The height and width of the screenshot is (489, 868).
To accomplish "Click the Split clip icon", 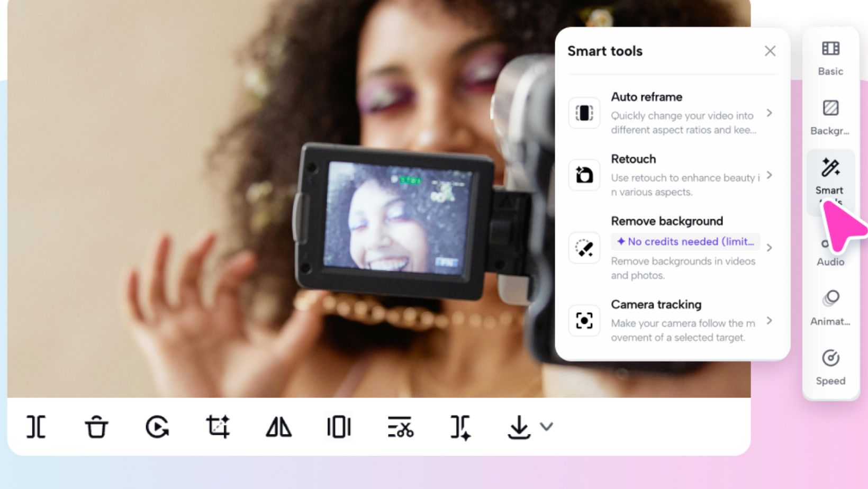I will [x=36, y=427].
